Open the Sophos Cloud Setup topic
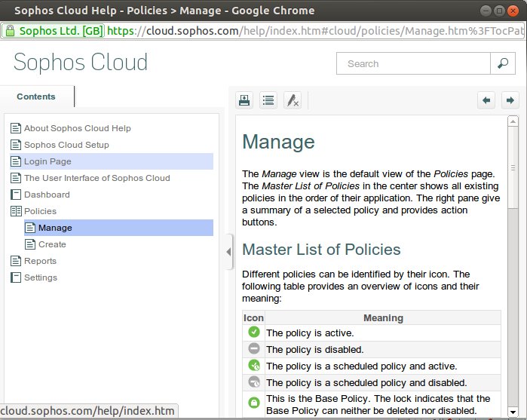This screenshot has height=420, width=527. tap(66, 145)
